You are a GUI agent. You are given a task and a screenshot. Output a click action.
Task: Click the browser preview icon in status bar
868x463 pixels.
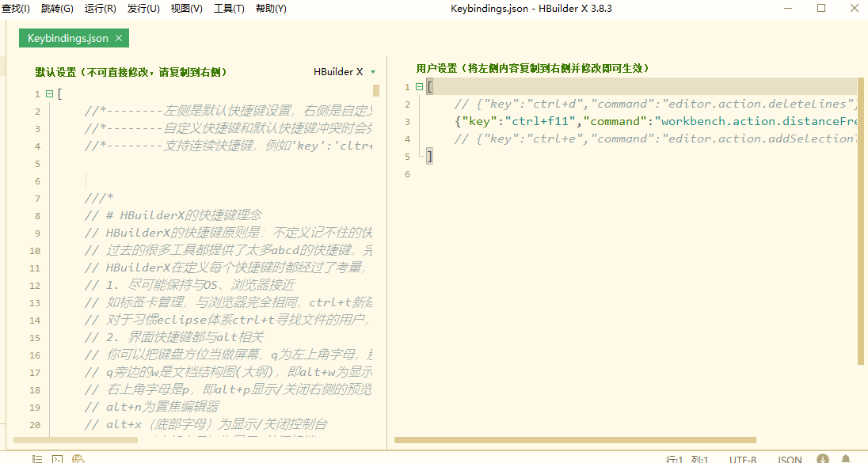pos(78,458)
